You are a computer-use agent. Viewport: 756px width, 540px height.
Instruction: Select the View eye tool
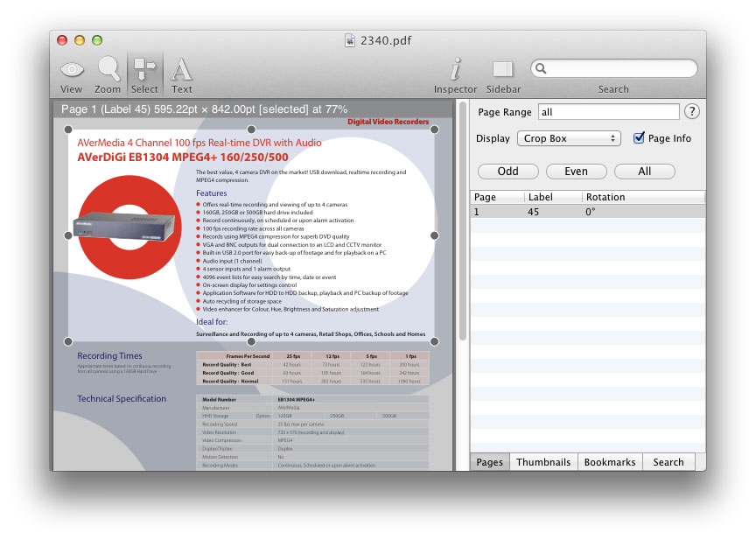(72, 75)
